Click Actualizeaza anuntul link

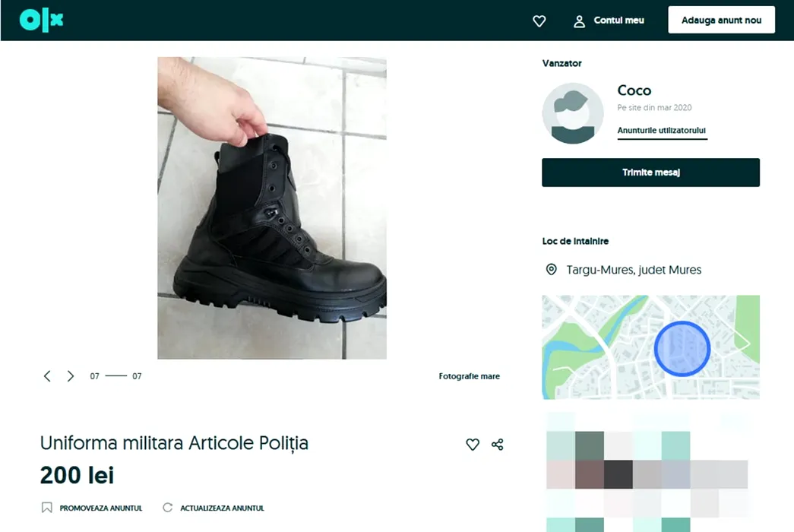(x=223, y=508)
